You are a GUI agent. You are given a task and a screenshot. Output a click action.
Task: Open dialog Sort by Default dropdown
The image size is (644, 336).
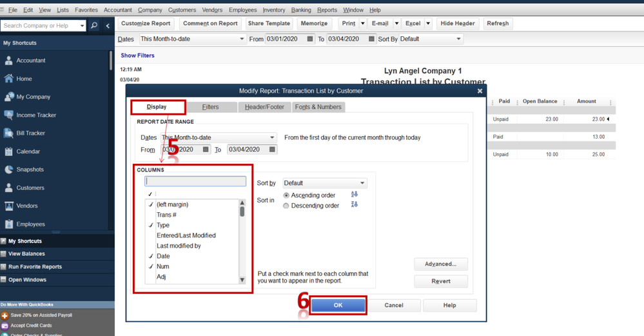[362, 183]
